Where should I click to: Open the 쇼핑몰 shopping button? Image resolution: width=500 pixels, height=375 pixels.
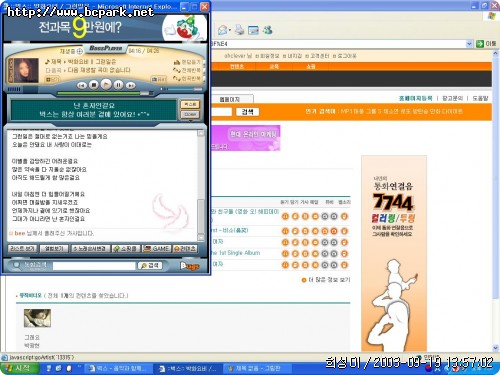pos(126,249)
